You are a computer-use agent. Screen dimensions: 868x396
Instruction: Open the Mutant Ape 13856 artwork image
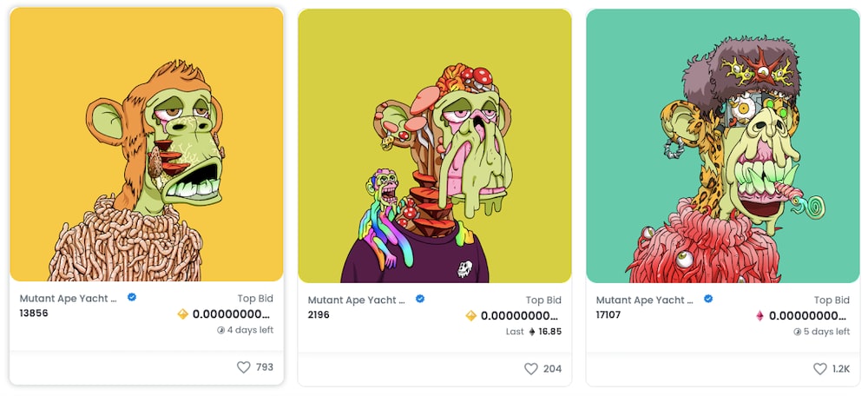(x=147, y=144)
